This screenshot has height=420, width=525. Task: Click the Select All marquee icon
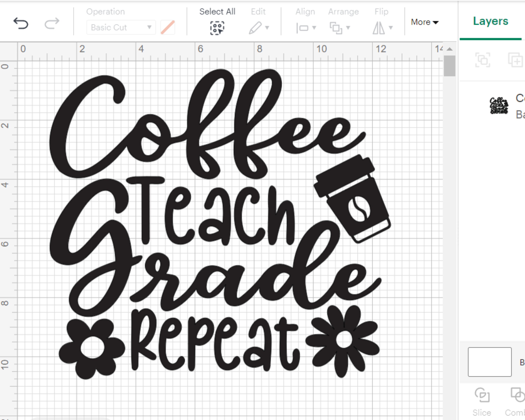[218, 27]
